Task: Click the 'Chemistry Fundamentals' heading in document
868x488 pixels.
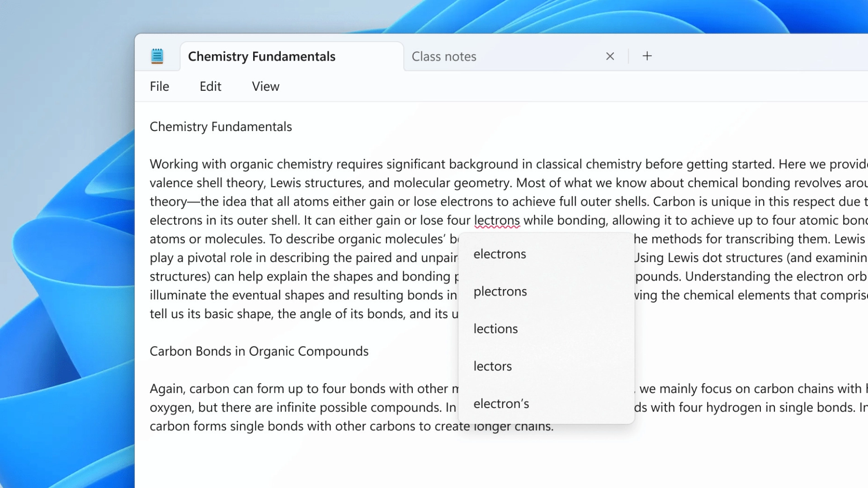Action: 221,127
